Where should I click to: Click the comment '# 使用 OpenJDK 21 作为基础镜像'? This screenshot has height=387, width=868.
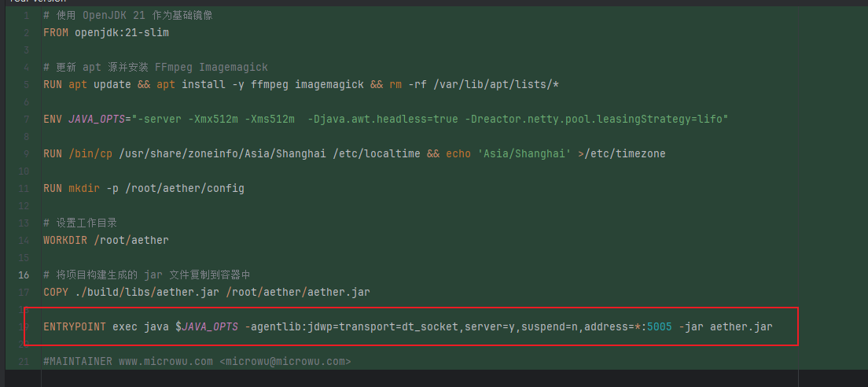pos(128,16)
